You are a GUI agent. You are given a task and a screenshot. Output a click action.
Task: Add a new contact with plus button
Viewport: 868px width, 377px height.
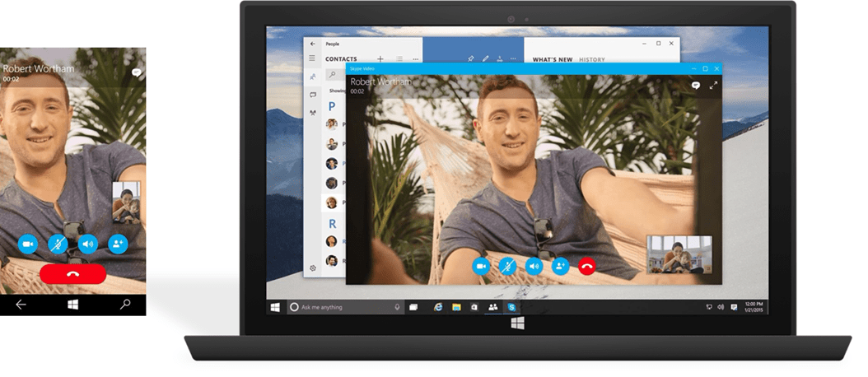pos(380,59)
